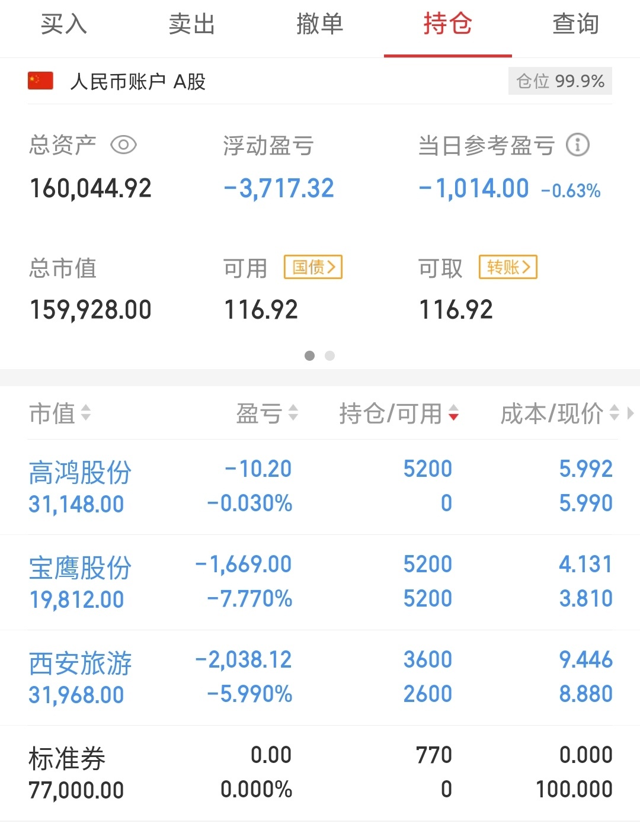Open the 撤单 tab
The height and width of the screenshot is (840, 640).
point(320,25)
